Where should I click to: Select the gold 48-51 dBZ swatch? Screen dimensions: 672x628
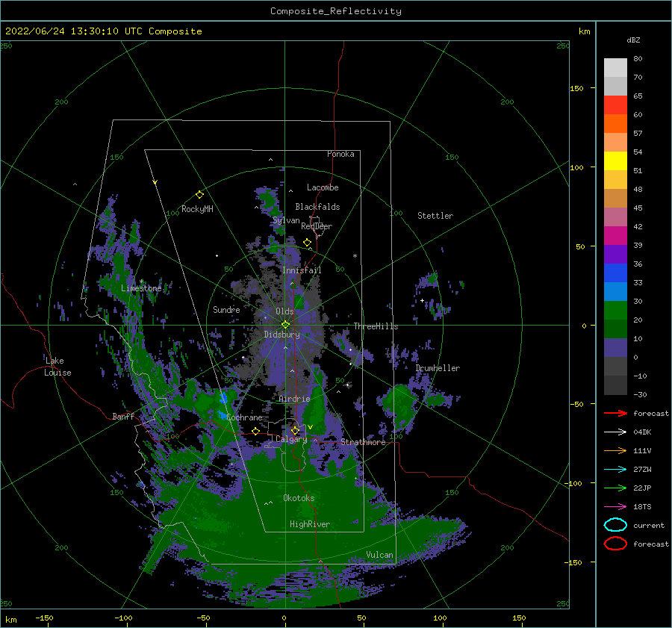[615, 180]
